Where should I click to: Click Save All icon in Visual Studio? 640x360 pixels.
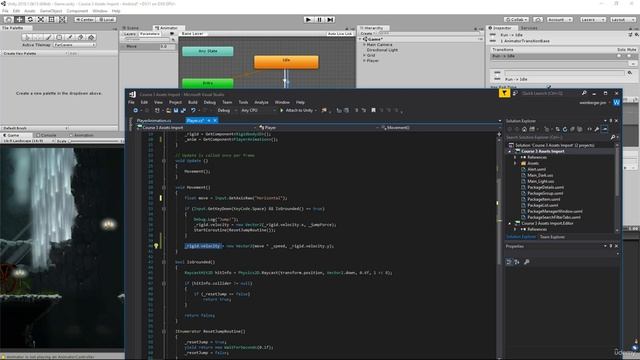click(183, 111)
